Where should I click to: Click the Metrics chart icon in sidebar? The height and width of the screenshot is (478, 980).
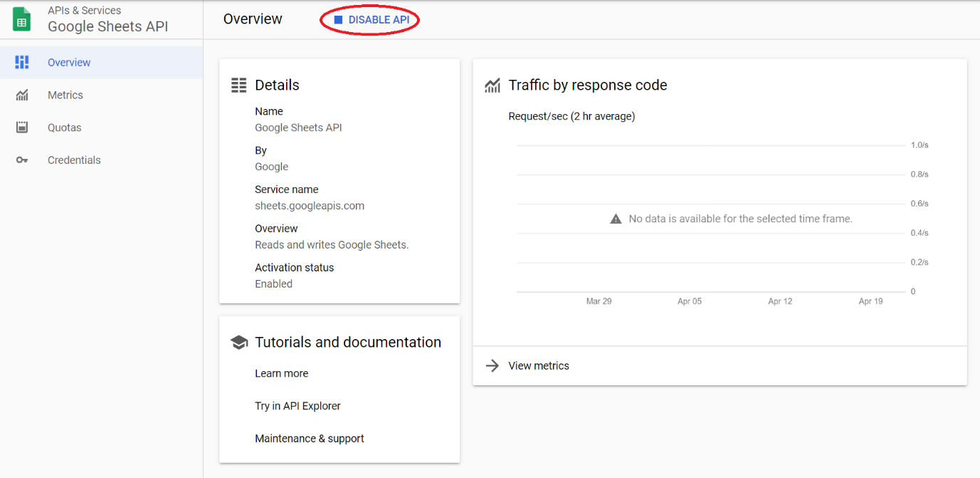[x=22, y=95]
